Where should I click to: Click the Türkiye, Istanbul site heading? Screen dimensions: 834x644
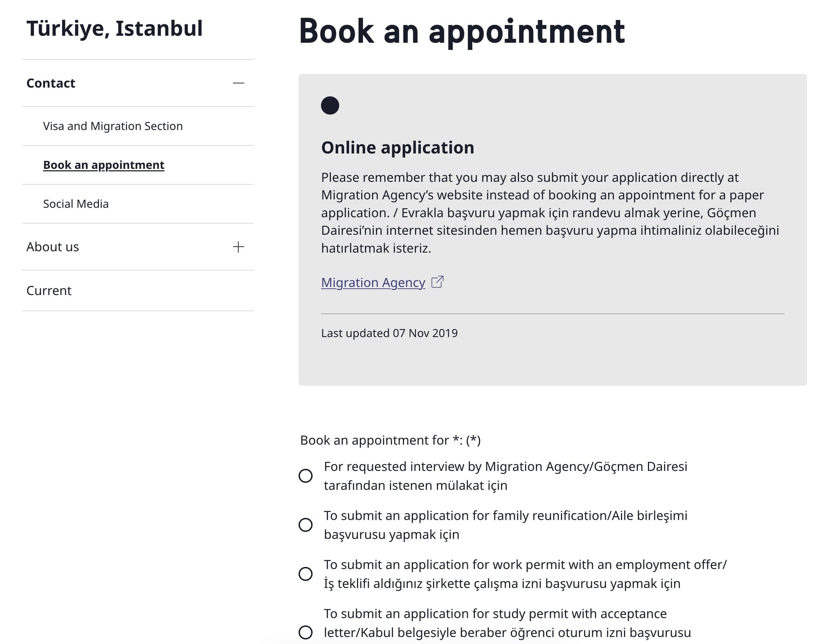click(114, 29)
